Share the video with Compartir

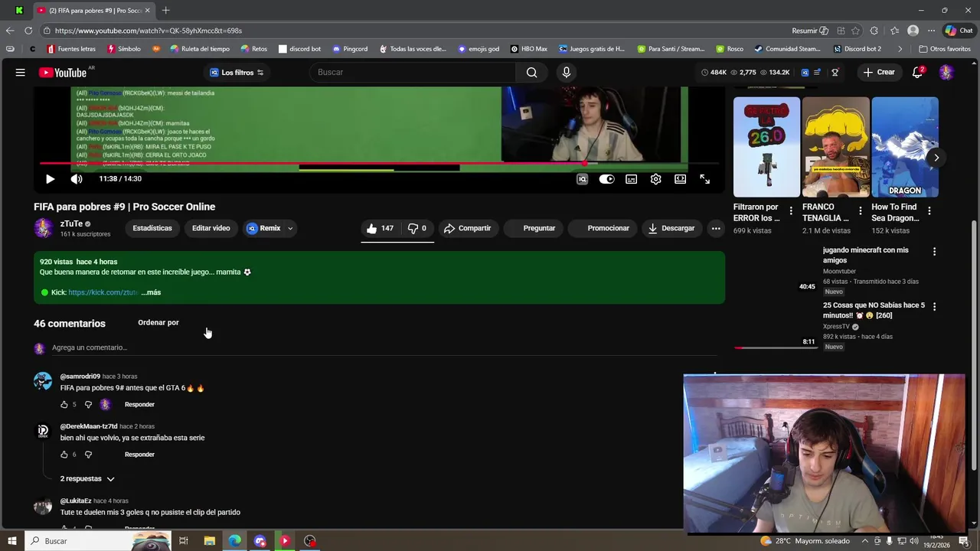(x=467, y=228)
